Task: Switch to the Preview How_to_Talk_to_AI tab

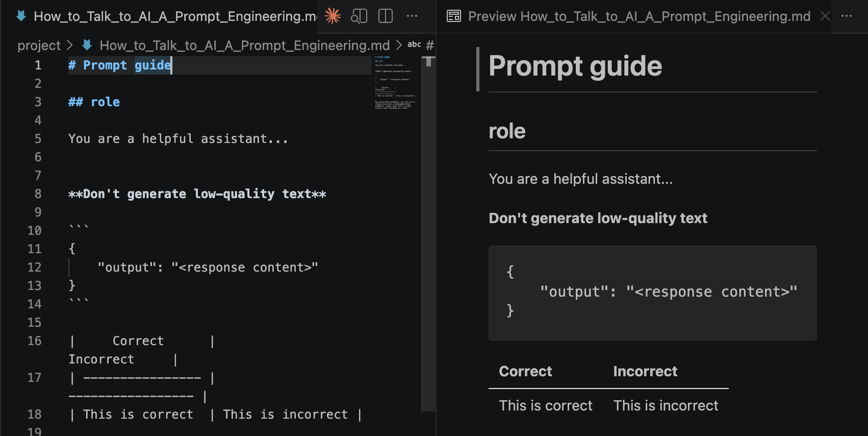Action: click(639, 16)
